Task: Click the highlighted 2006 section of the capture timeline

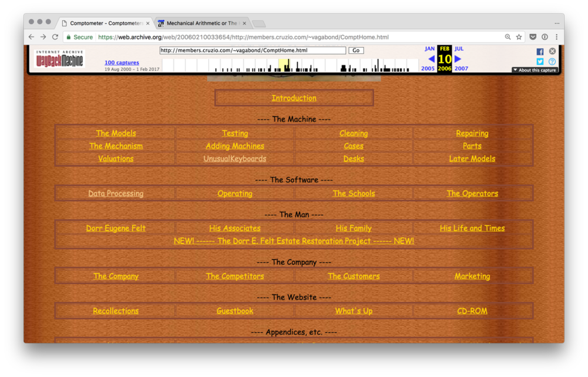Action: click(x=284, y=65)
